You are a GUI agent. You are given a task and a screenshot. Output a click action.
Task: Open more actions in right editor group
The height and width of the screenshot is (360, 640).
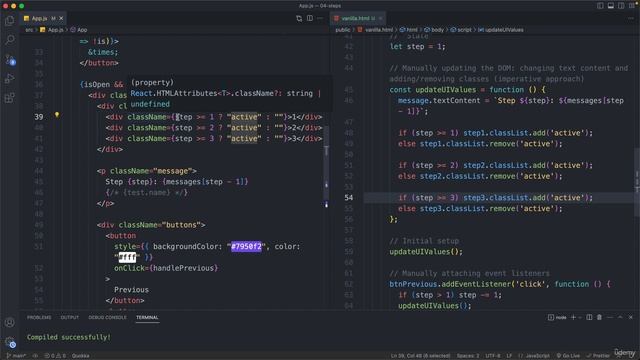[x=631, y=18]
